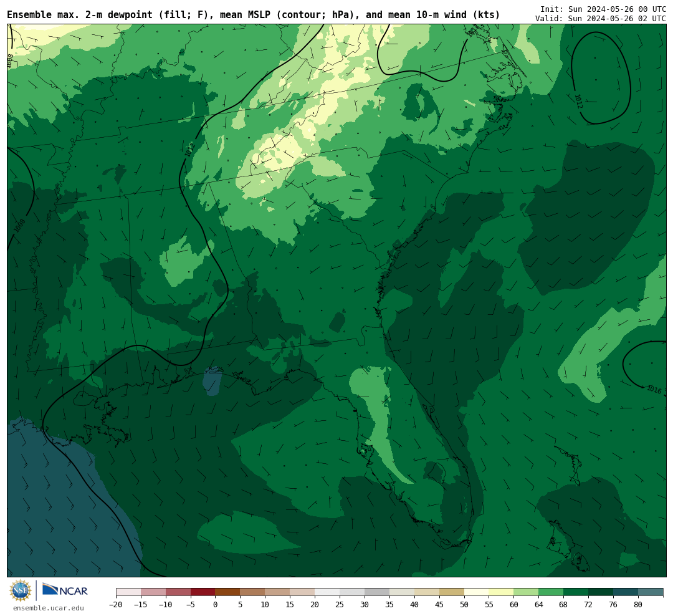Click the 0 colorbar tick label

pos(216,604)
